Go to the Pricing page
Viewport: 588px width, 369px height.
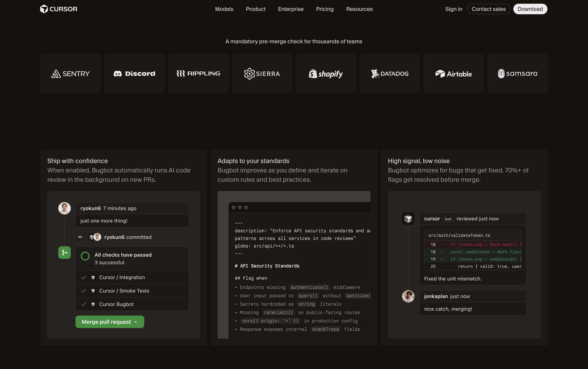pyautogui.click(x=325, y=9)
